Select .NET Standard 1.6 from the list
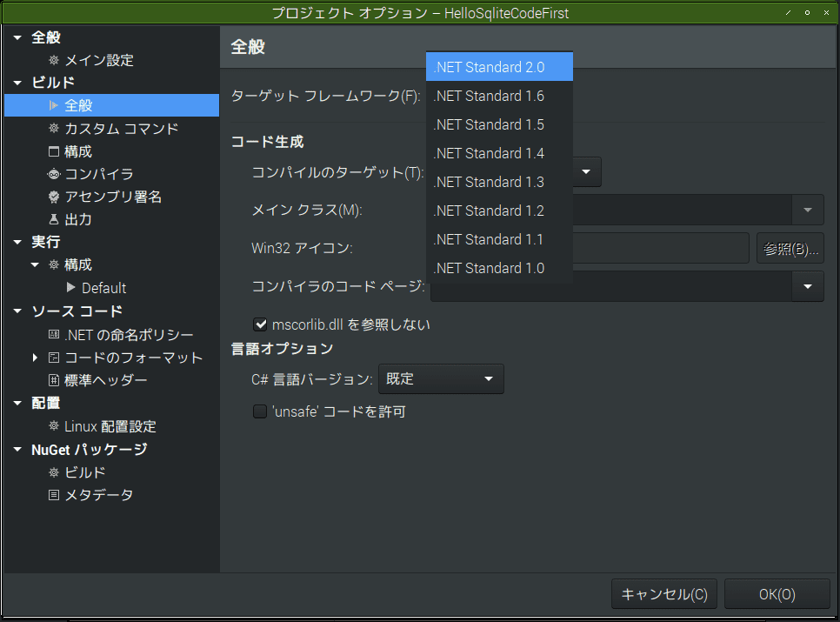The height and width of the screenshot is (622, 840). pyautogui.click(x=499, y=96)
